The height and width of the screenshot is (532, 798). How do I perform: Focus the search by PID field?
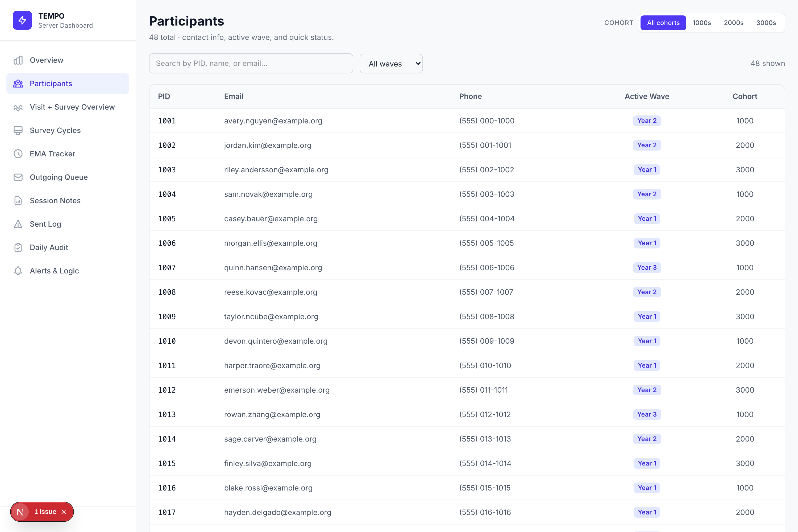251,64
